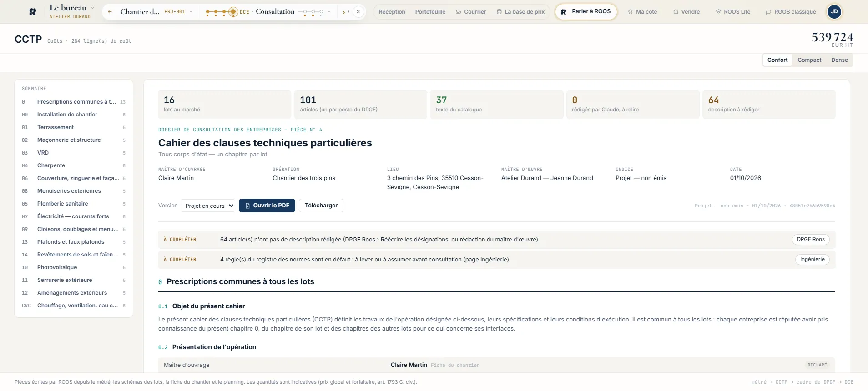Go to Serrurerie extérieure chapter

click(x=74, y=280)
